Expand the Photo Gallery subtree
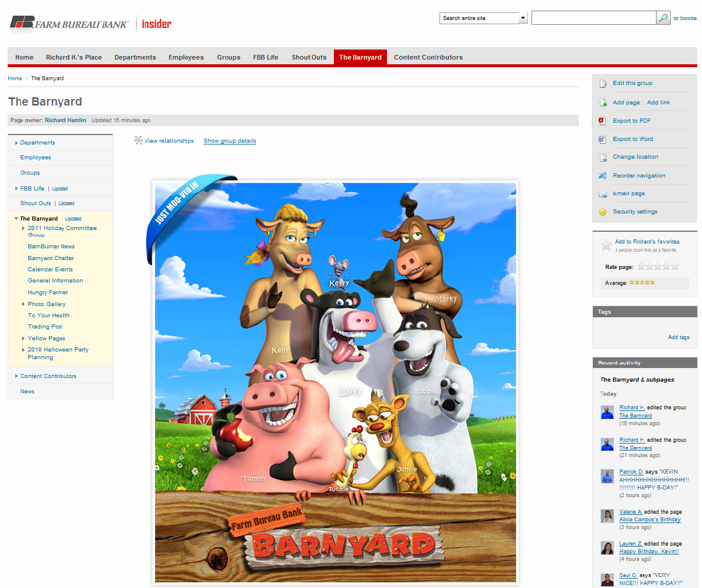 point(23,304)
